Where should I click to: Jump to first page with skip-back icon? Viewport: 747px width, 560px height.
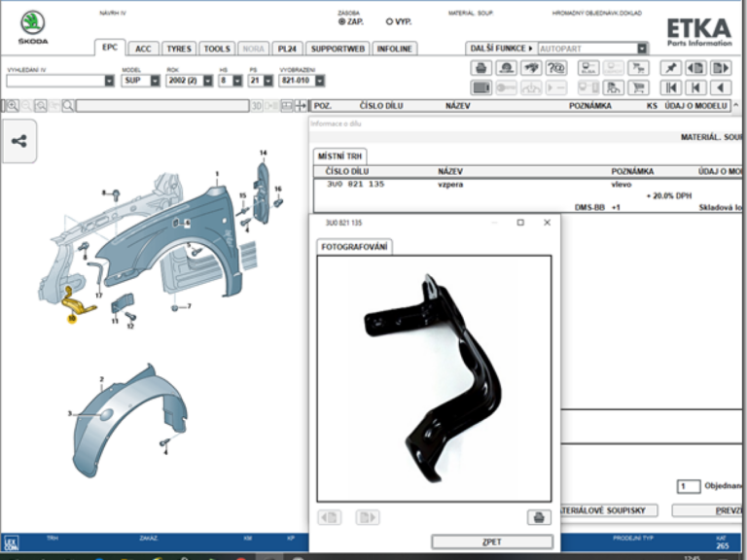tap(670, 87)
